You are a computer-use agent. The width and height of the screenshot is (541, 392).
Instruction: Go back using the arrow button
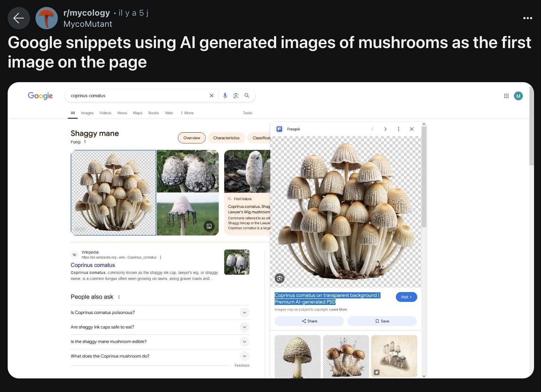pos(18,18)
